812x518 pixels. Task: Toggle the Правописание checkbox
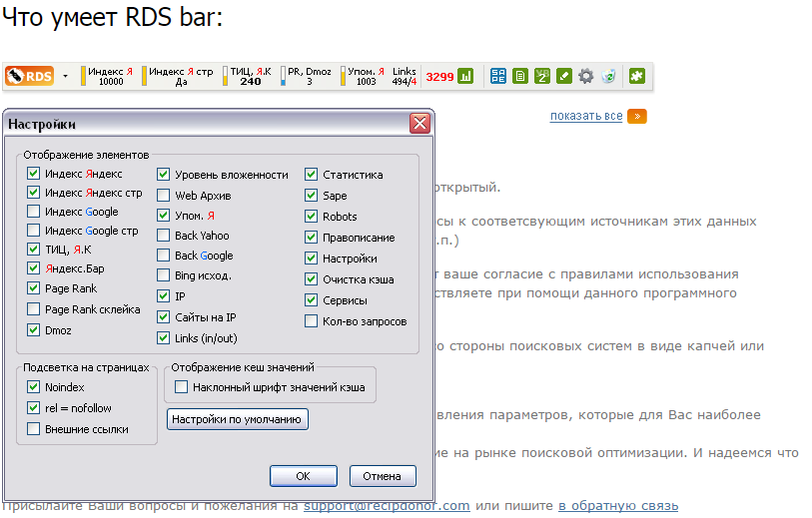[x=311, y=237]
